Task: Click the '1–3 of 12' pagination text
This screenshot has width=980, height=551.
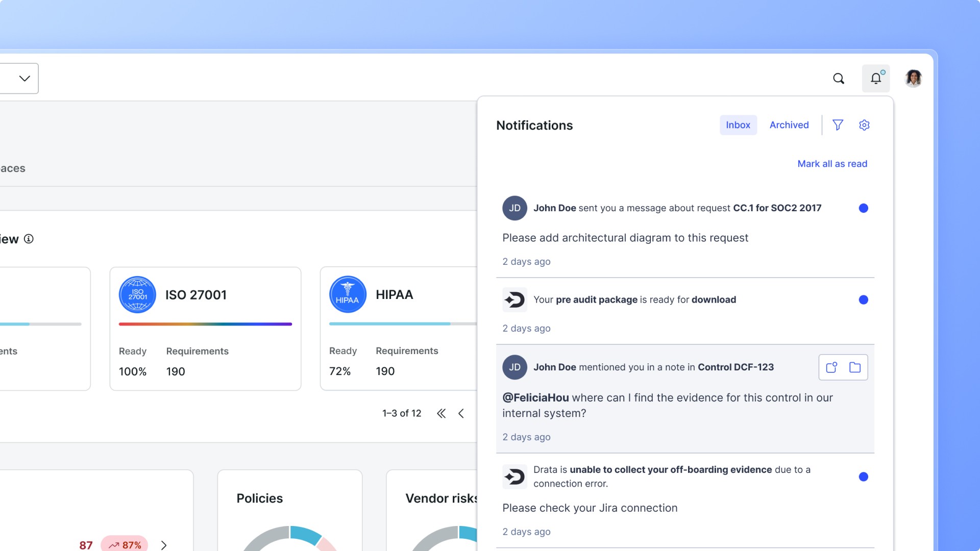Action: pyautogui.click(x=402, y=413)
